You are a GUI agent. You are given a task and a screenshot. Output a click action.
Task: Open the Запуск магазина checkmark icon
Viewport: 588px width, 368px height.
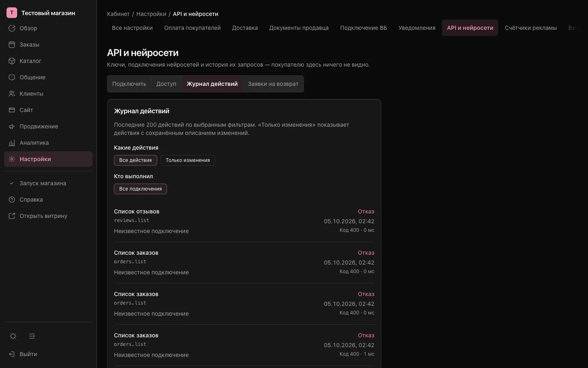[x=12, y=183]
